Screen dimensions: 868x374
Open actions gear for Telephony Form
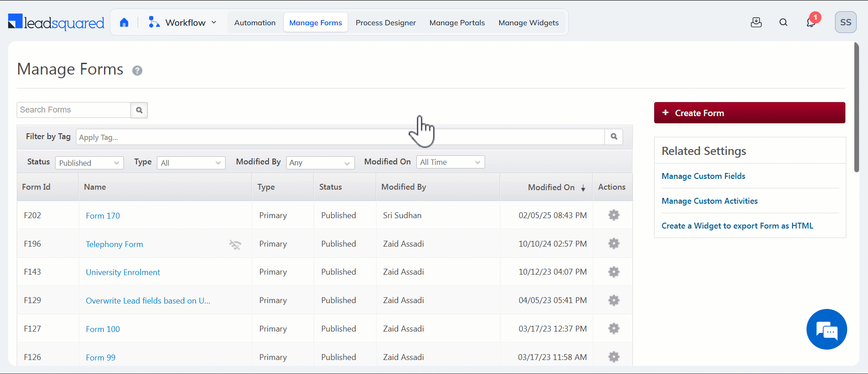[x=613, y=244]
